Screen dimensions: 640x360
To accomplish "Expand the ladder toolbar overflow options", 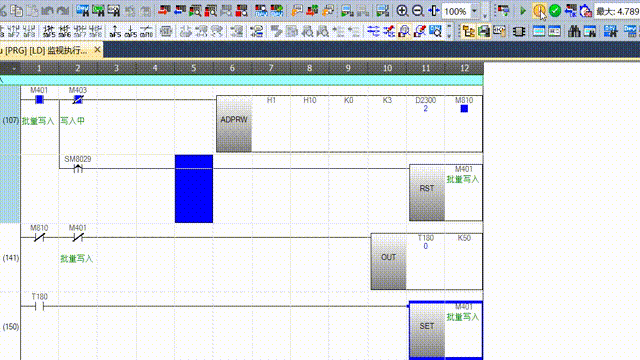I will pos(449,31).
